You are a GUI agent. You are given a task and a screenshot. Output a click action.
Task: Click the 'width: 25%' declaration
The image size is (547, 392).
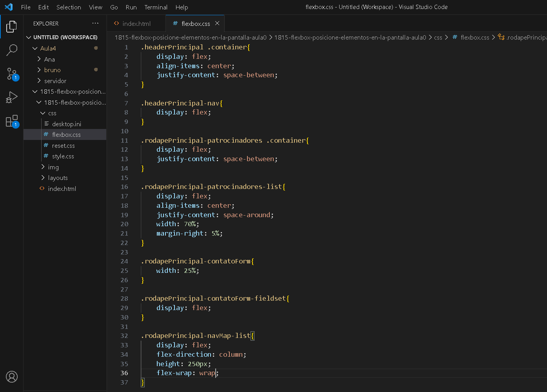[x=178, y=270]
